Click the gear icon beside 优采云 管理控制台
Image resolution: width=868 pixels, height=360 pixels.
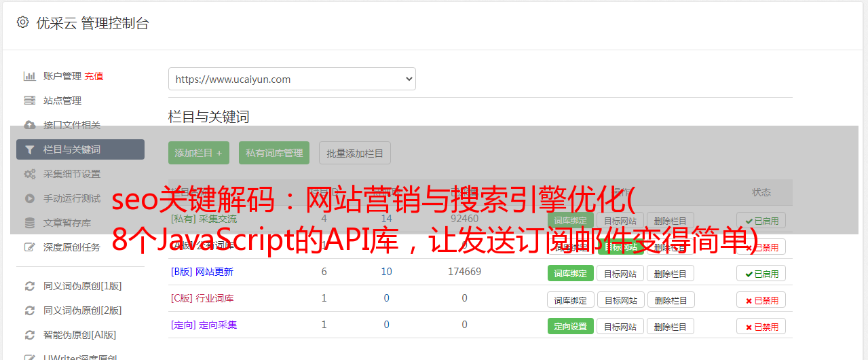coord(22,22)
